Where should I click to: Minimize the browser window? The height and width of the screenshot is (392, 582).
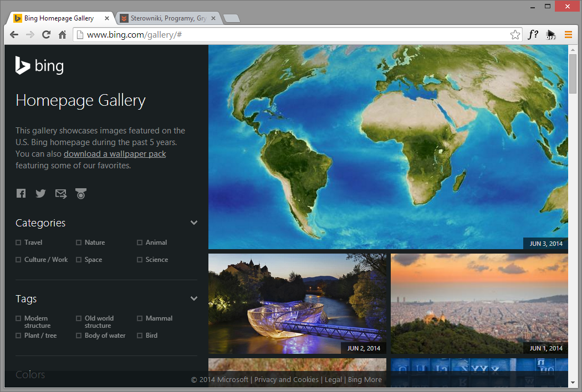(x=533, y=7)
